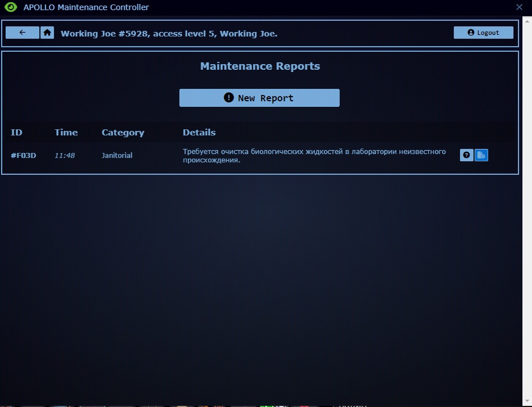Click the Janitorial category cell

click(117, 155)
